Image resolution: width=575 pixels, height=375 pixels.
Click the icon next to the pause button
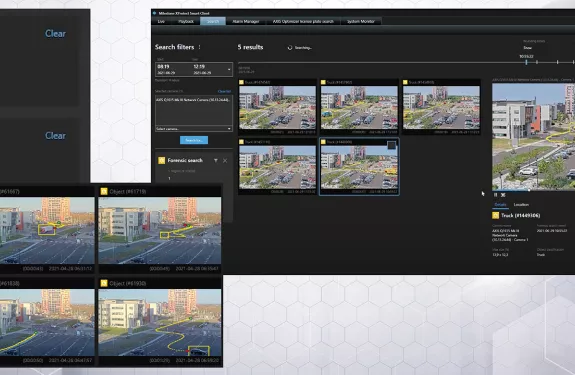[503, 195]
